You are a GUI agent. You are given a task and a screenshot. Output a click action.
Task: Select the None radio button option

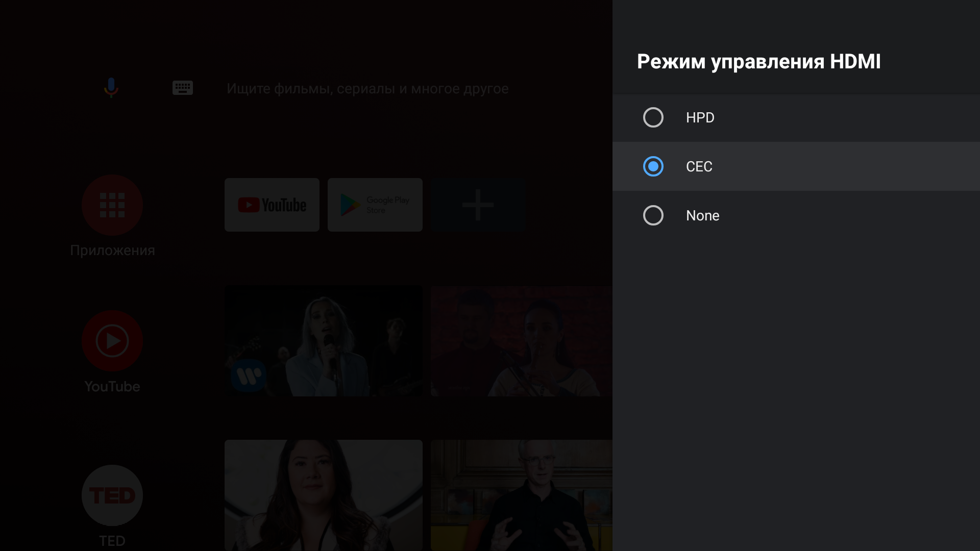pyautogui.click(x=652, y=215)
